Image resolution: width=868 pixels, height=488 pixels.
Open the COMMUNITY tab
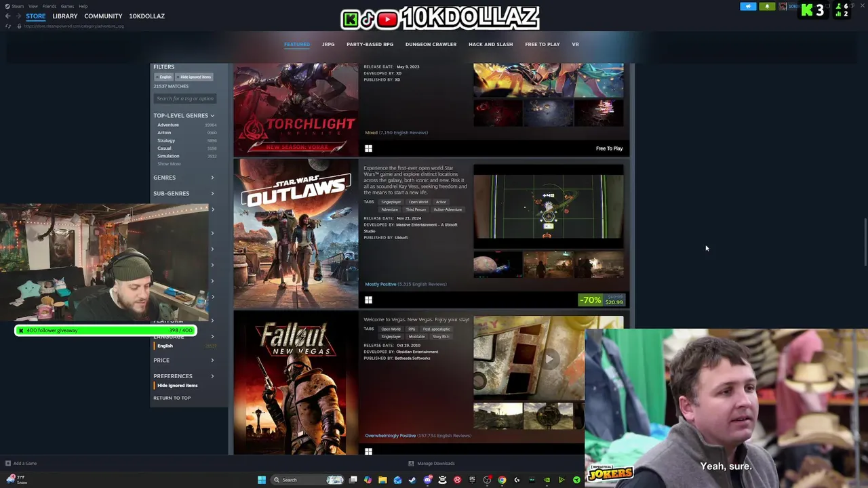tap(103, 16)
